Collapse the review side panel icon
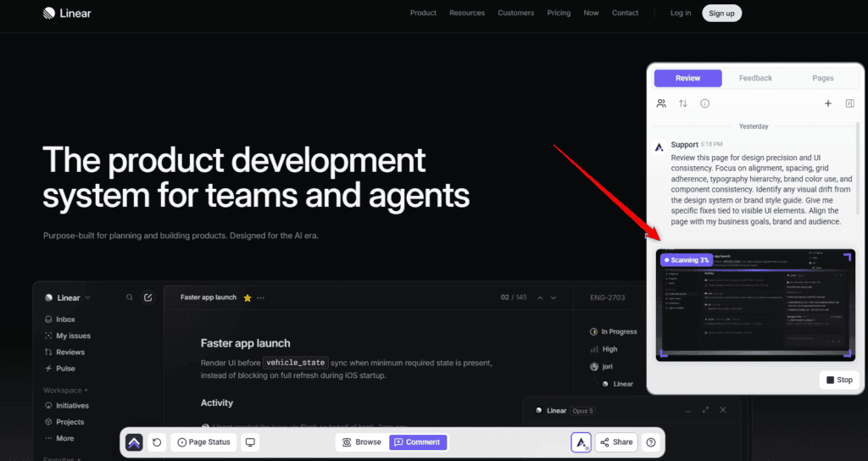This screenshot has width=868, height=461. pyautogui.click(x=849, y=103)
